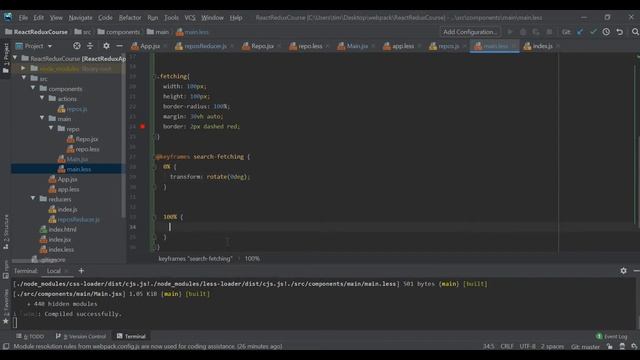Switch to the App.jsx editor tab
The image size is (640, 360).
[149, 46]
